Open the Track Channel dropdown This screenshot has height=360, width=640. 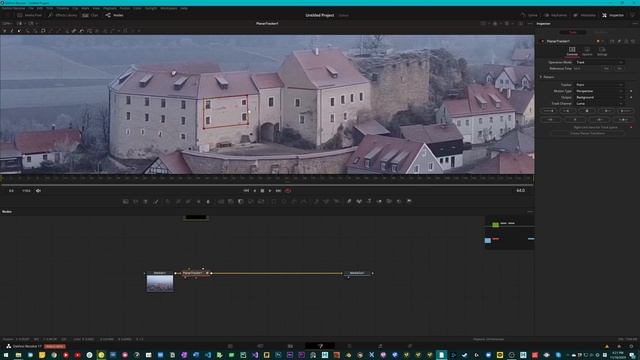tap(599, 104)
